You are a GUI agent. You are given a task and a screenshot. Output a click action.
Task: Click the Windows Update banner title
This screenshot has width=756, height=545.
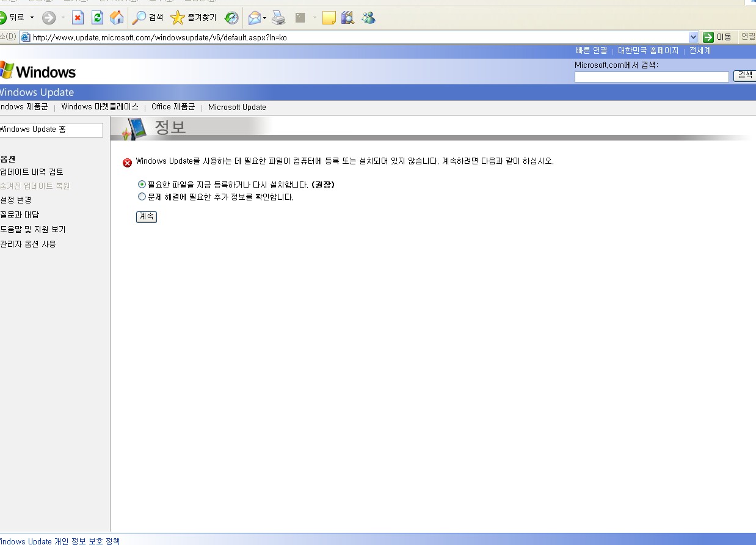coord(37,92)
